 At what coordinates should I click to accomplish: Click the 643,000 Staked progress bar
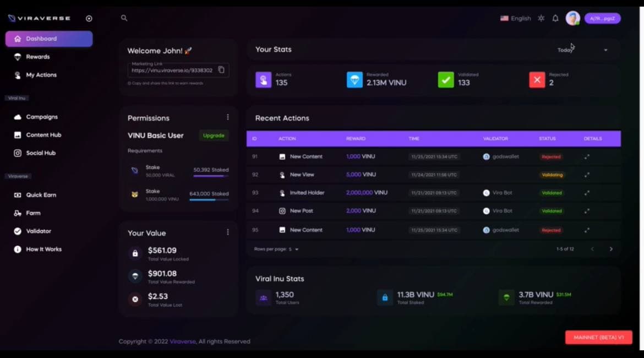[209, 200]
